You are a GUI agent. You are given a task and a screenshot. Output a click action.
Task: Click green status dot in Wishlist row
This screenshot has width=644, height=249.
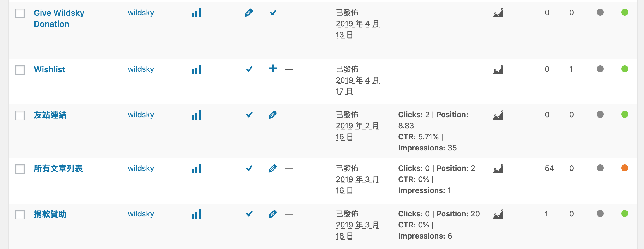click(x=624, y=69)
